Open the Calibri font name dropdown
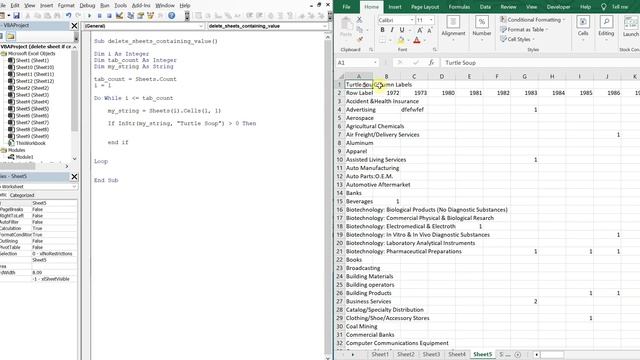The image size is (640, 360). 412,20
